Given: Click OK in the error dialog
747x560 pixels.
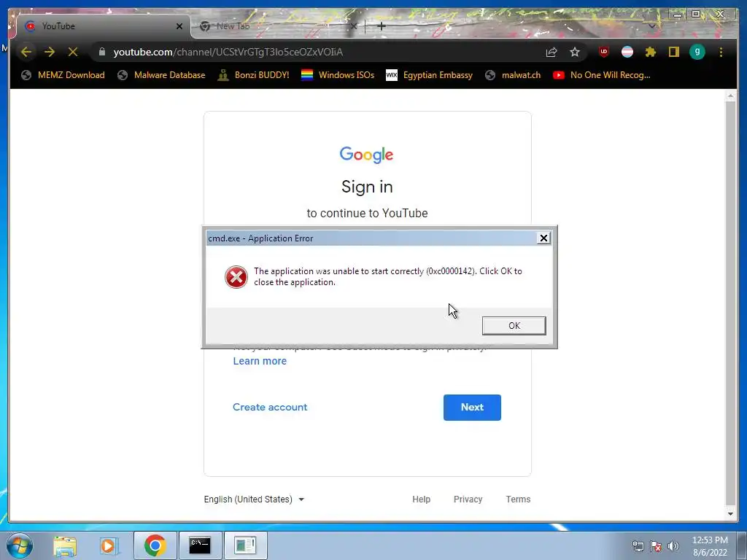Looking at the screenshot, I should pos(514,326).
